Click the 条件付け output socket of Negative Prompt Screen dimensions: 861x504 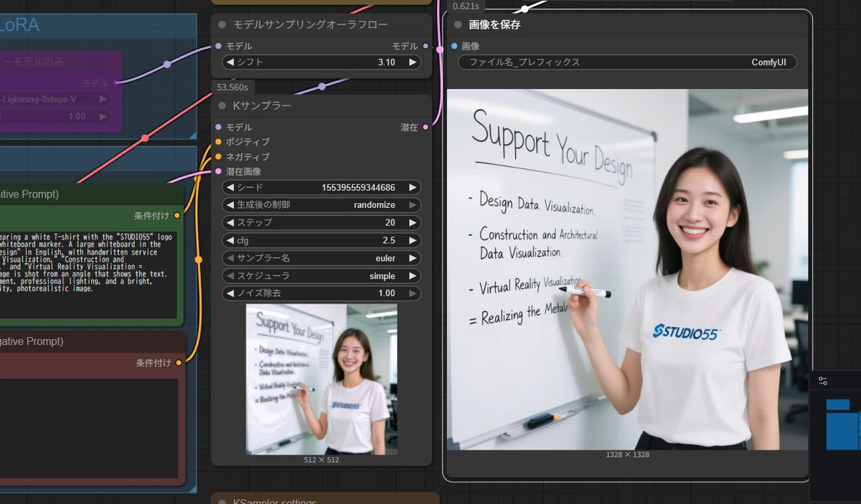[x=178, y=363]
